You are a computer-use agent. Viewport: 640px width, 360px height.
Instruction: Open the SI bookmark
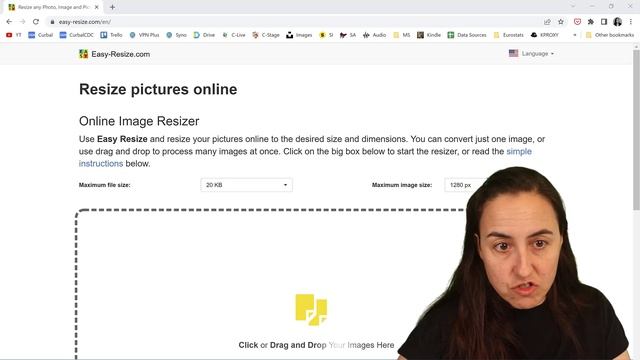click(326, 35)
